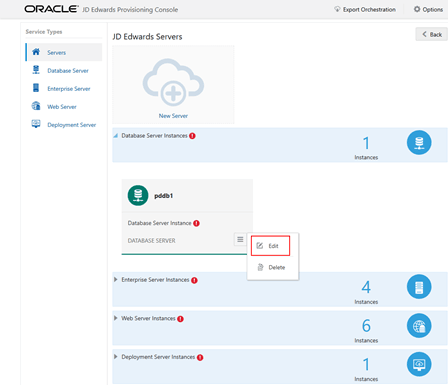The height and width of the screenshot is (385, 448).
Task: Click the red alert beside Database Server Instance
Action: tap(196, 223)
